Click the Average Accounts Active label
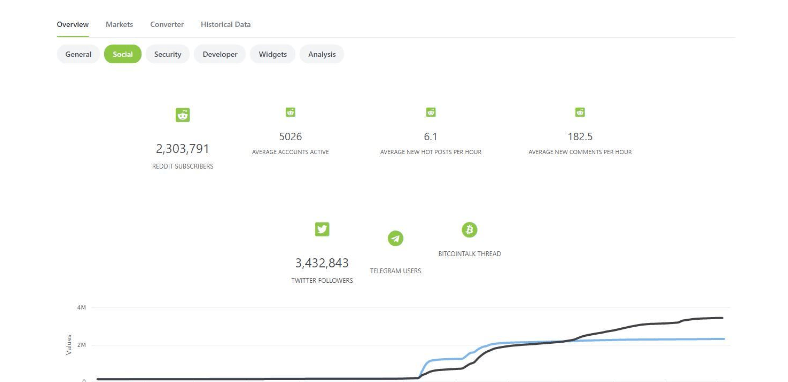 click(290, 152)
